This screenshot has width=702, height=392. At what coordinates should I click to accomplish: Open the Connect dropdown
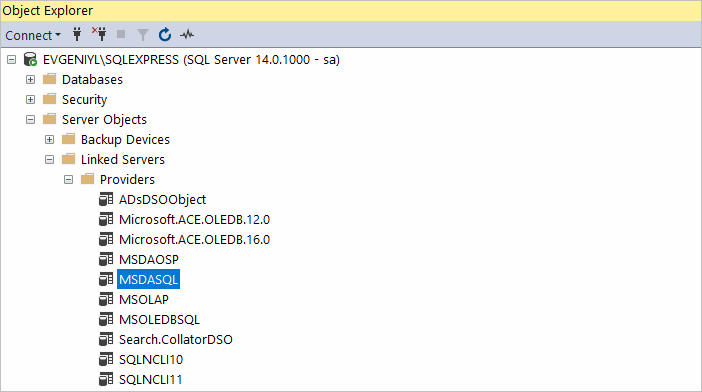(33, 35)
